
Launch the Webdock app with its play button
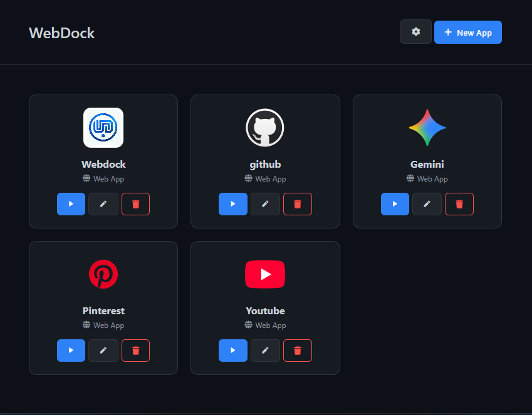pos(71,204)
